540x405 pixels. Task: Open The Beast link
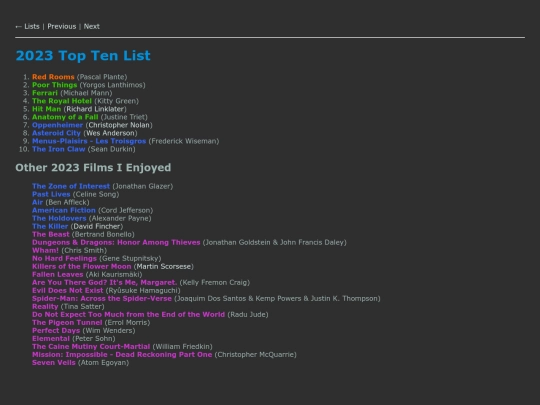[x=51, y=235]
